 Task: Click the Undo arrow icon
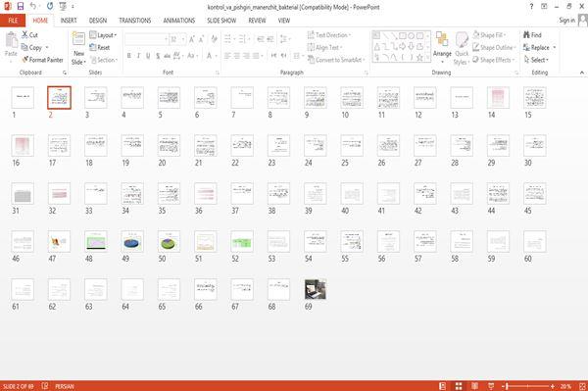tap(33, 6)
